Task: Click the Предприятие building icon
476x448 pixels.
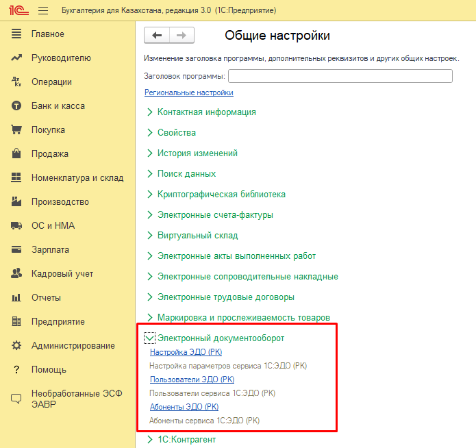Action: pyautogui.click(x=16, y=321)
